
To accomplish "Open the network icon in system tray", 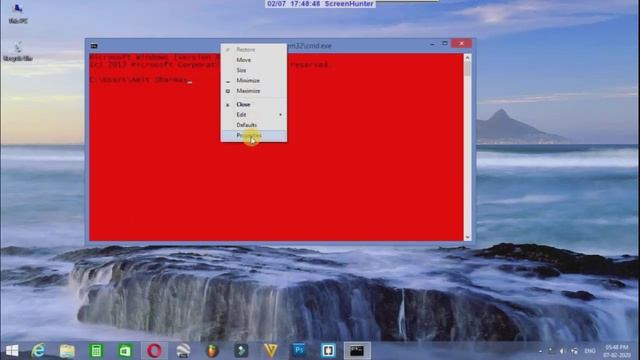I will [575, 351].
